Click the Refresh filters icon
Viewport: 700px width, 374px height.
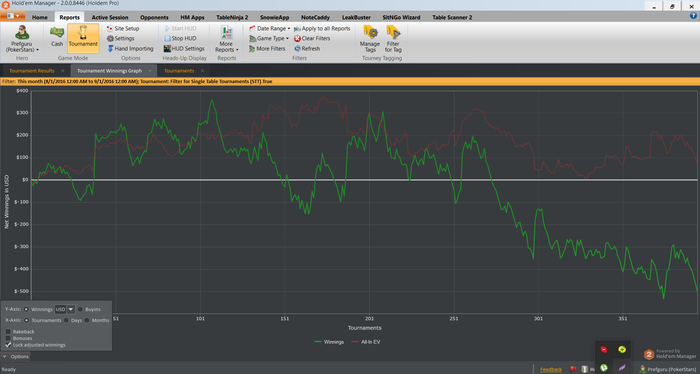click(297, 48)
